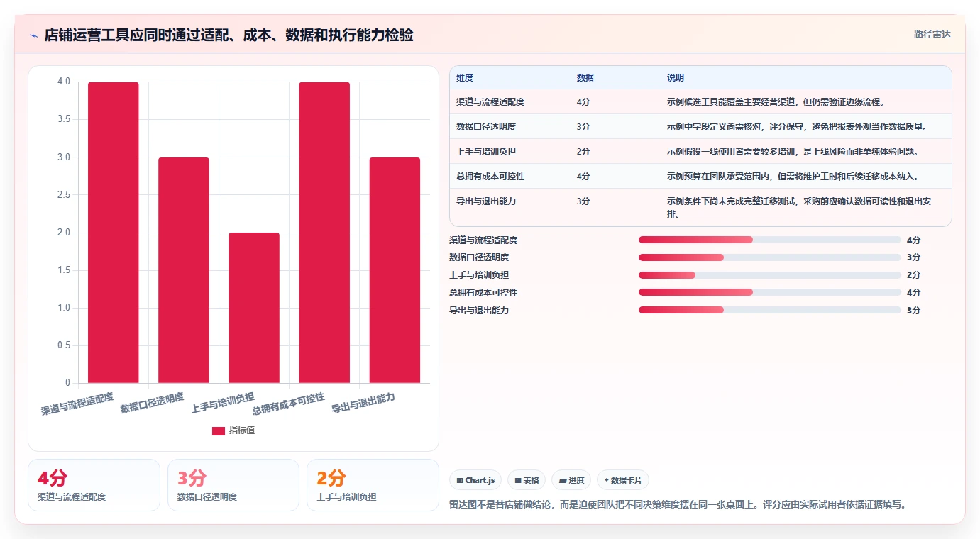Open the 4分 渠道与流程适配度 stat card

pos(94,485)
